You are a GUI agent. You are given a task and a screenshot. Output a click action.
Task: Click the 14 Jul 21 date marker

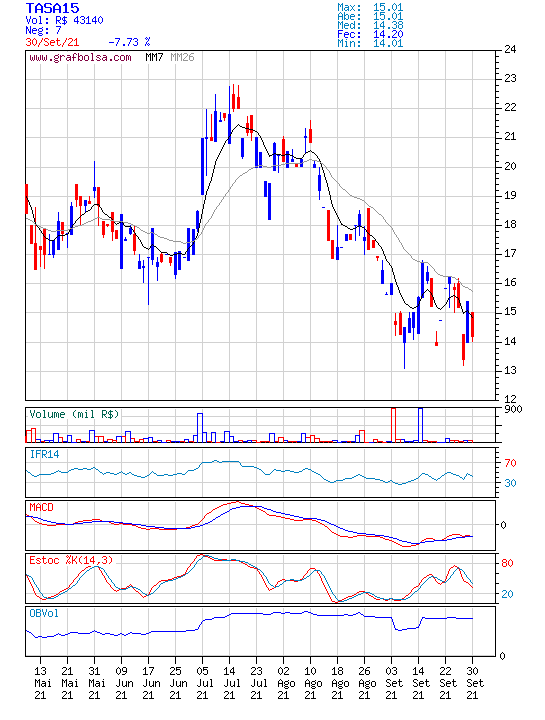[x=229, y=683]
